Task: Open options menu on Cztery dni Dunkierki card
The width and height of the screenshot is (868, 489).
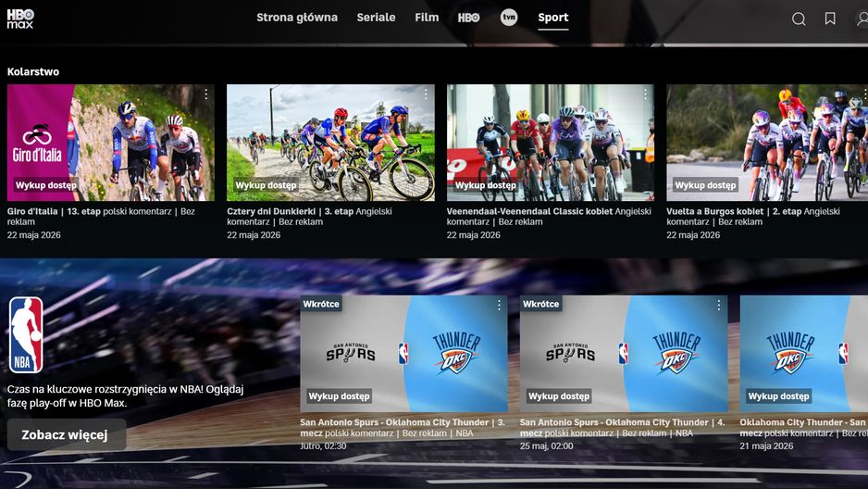Action: pyautogui.click(x=426, y=94)
